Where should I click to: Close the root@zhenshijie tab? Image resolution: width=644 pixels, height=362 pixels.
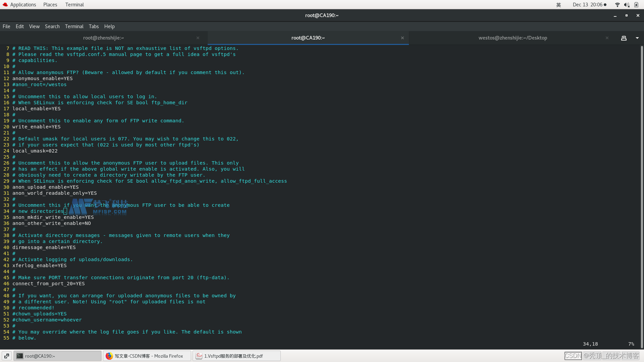[x=198, y=38]
